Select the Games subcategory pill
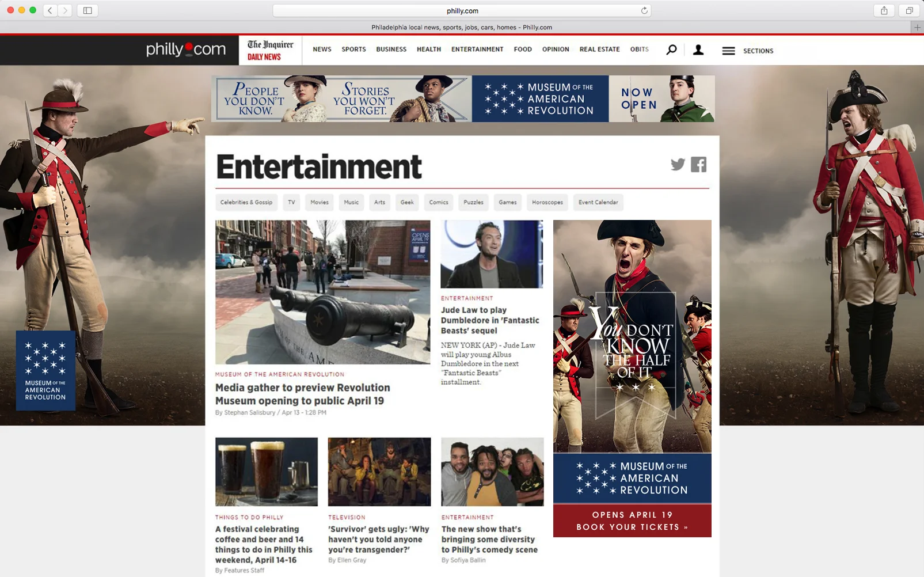 [x=508, y=202]
